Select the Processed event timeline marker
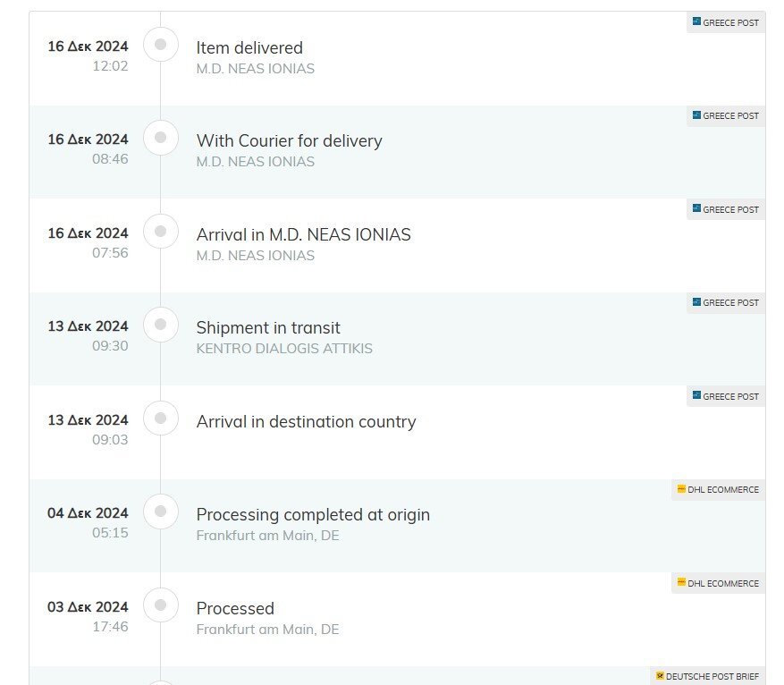The image size is (784, 685). [x=161, y=605]
